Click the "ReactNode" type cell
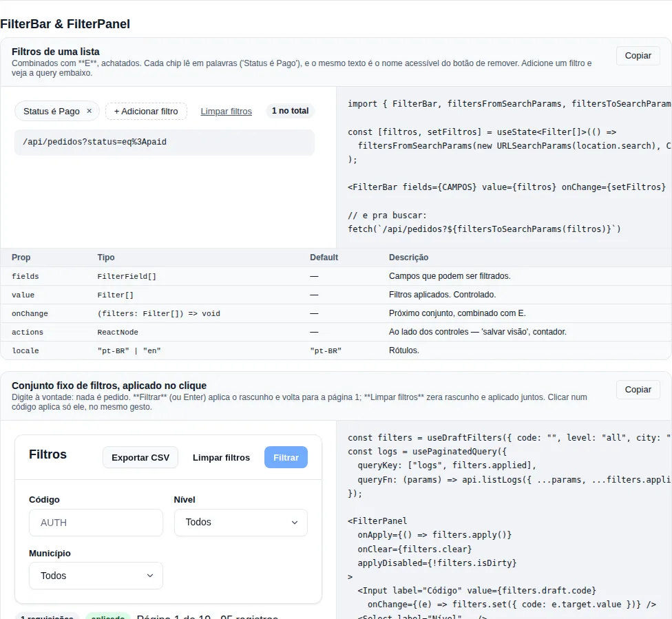672x619 pixels. coord(118,332)
